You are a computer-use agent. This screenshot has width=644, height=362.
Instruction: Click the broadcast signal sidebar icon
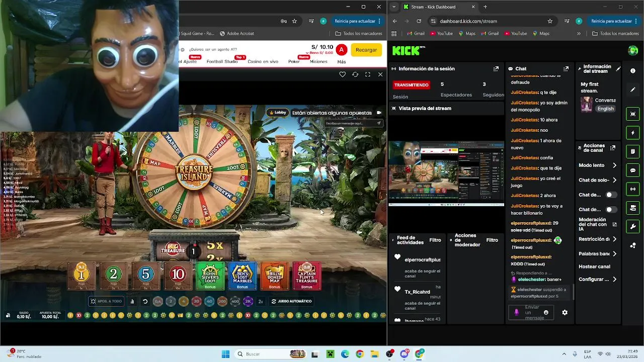[633, 189]
